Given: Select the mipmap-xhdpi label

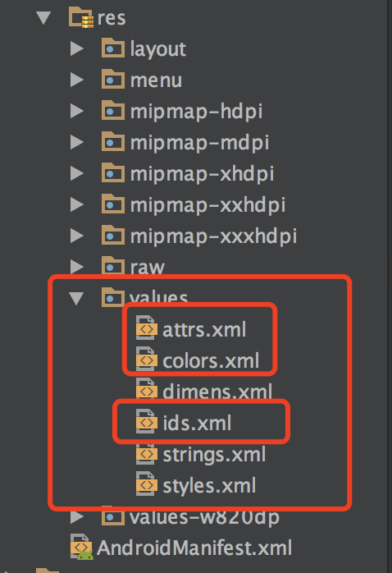Looking at the screenshot, I should click(202, 173).
